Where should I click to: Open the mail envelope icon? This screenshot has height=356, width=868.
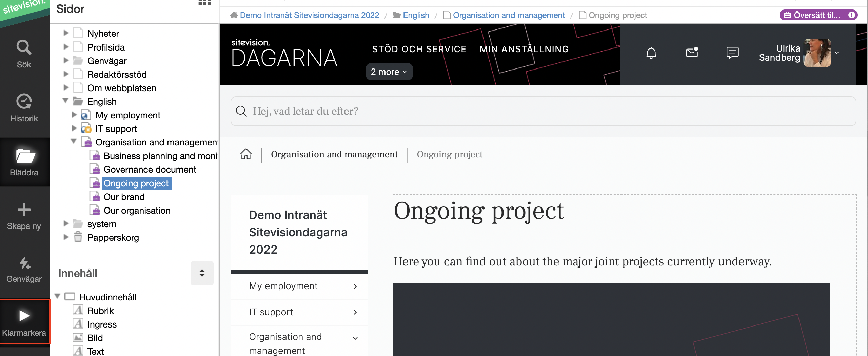[692, 52]
